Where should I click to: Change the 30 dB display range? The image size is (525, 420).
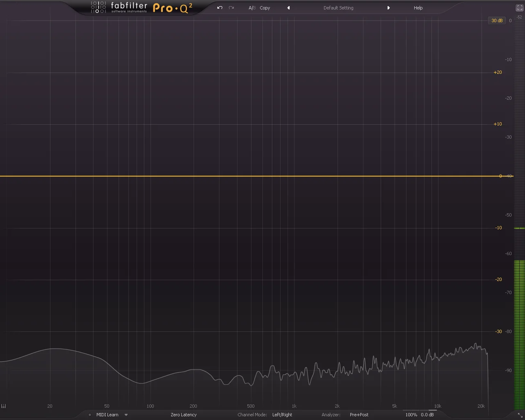click(497, 21)
